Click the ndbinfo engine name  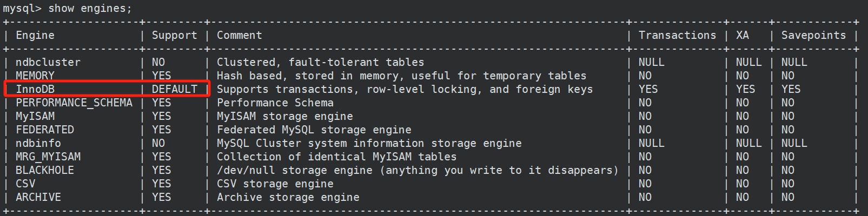(38, 143)
